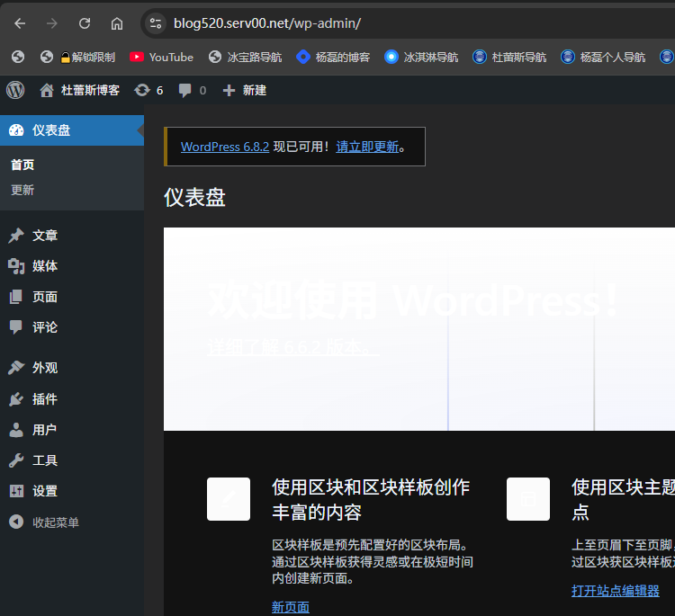Click the WordPress logo in admin bar
Screen dimensions: 675x616
(15, 90)
